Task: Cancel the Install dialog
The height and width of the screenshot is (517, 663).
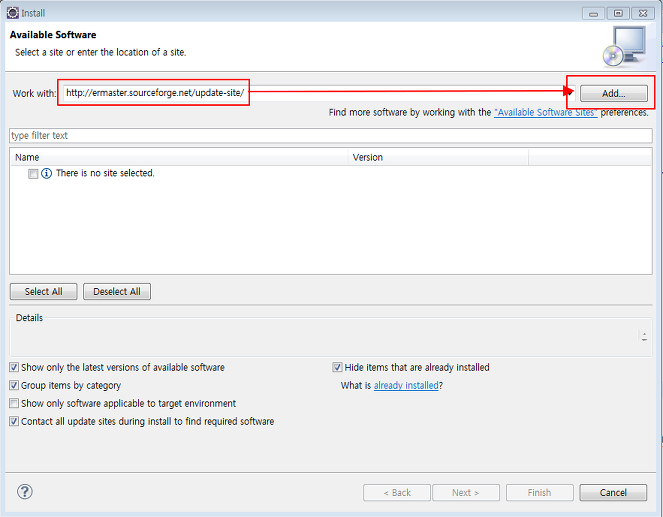Action: 613,492
